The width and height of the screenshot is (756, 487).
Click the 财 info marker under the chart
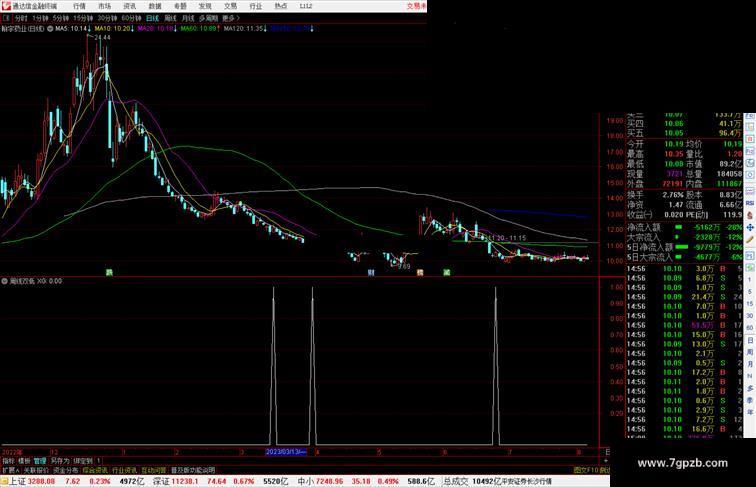tap(371, 272)
